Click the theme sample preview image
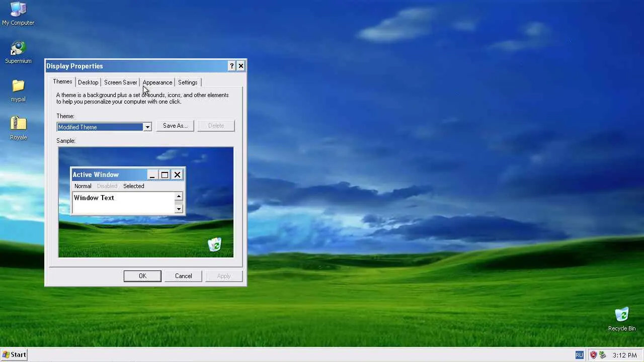644x362 pixels. (x=146, y=202)
